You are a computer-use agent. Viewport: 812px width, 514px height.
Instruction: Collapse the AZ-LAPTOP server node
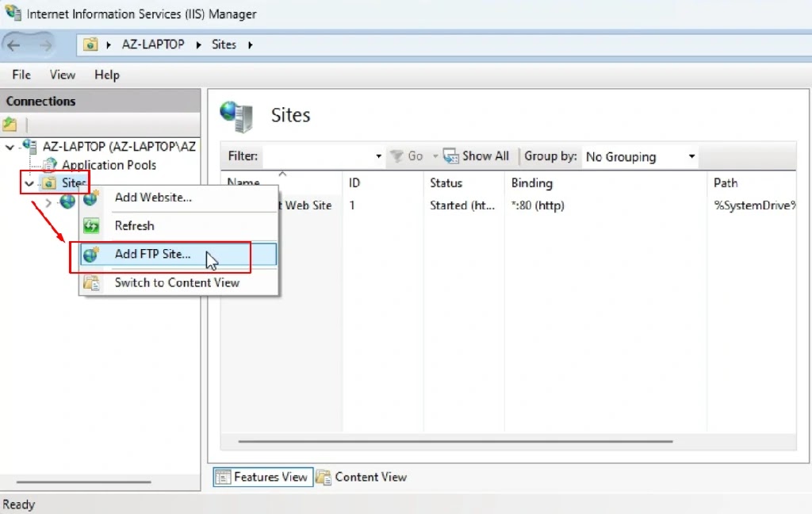(10, 148)
